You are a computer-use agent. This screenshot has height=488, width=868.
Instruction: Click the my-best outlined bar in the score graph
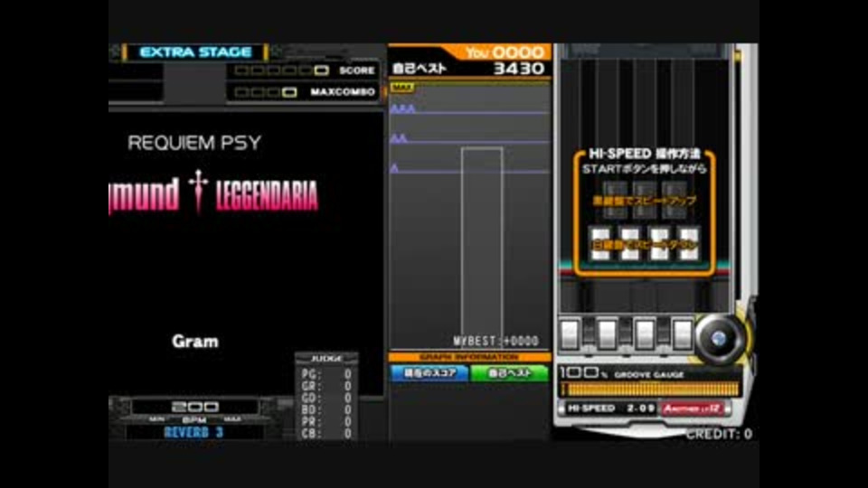(x=482, y=247)
